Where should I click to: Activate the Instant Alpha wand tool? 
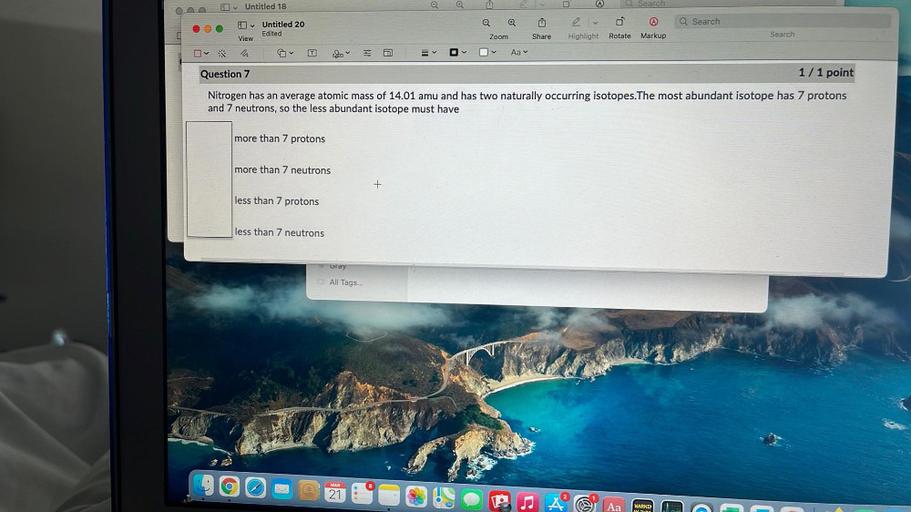coord(222,53)
